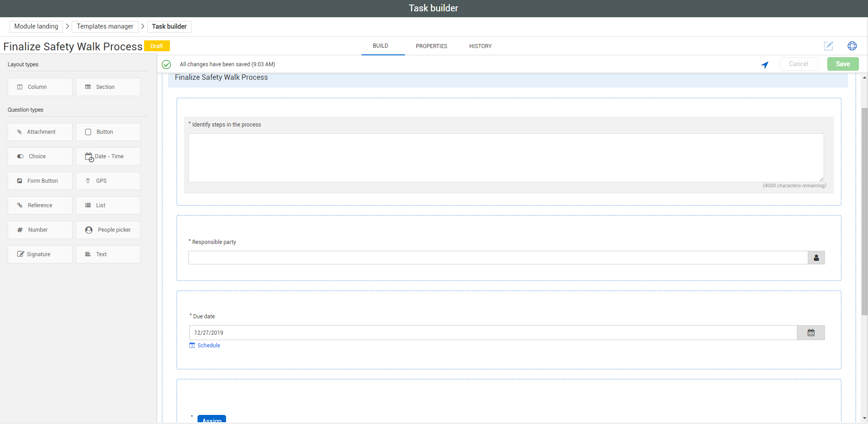
Task: Click the Identify steps text area
Action: pos(506,158)
